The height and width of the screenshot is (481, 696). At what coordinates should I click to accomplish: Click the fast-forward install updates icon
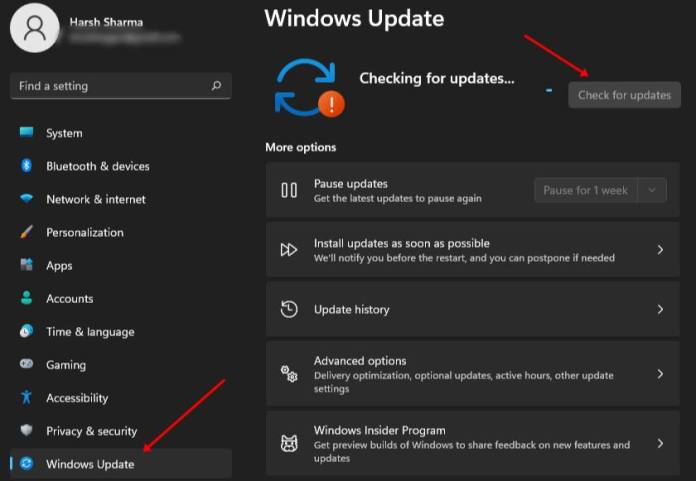pyautogui.click(x=289, y=250)
